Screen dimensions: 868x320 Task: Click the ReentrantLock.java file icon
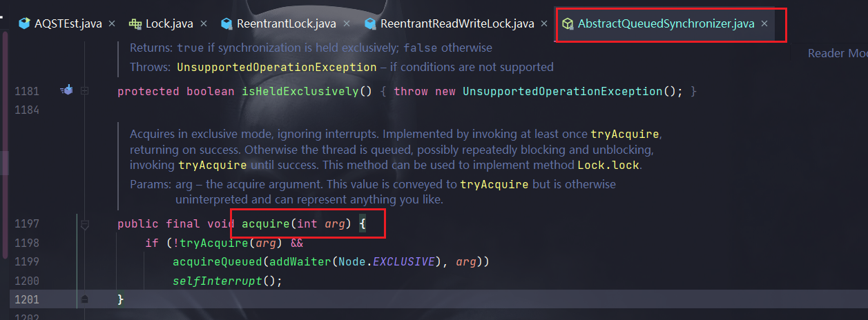click(x=226, y=23)
